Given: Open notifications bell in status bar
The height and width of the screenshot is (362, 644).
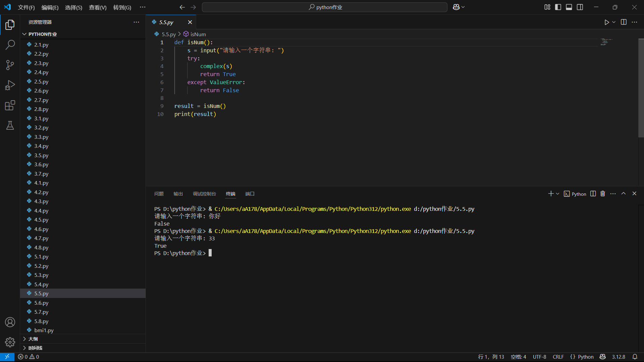Looking at the screenshot, I should (635, 357).
